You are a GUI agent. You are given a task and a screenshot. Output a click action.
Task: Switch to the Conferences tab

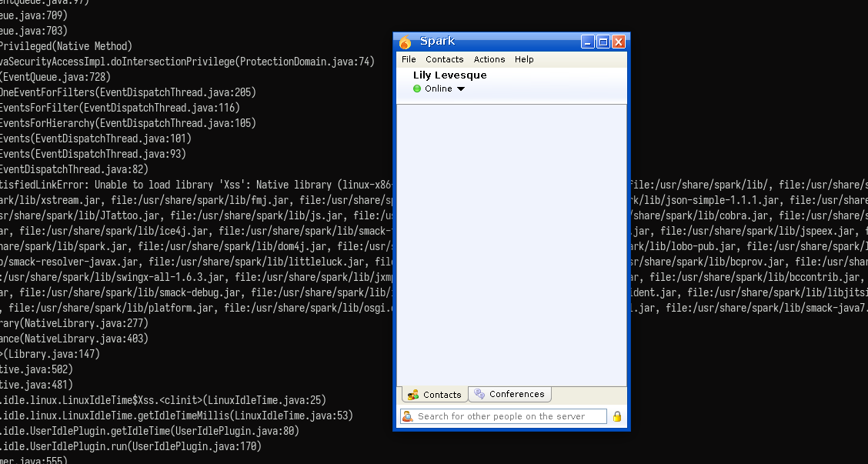(510, 394)
